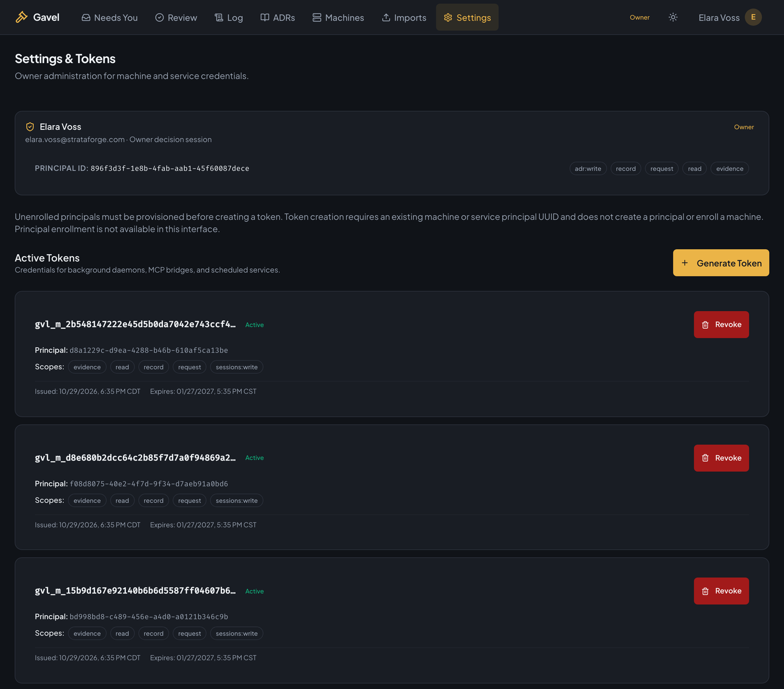
Task: Click the Gavel hammer logo icon
Action: click(x=21, y=17)
